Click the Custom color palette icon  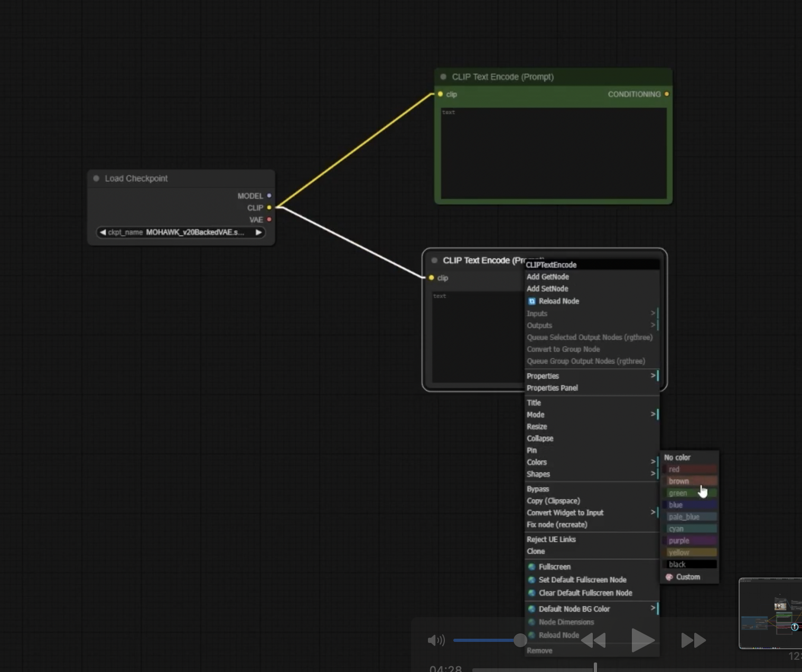[669, 577]
